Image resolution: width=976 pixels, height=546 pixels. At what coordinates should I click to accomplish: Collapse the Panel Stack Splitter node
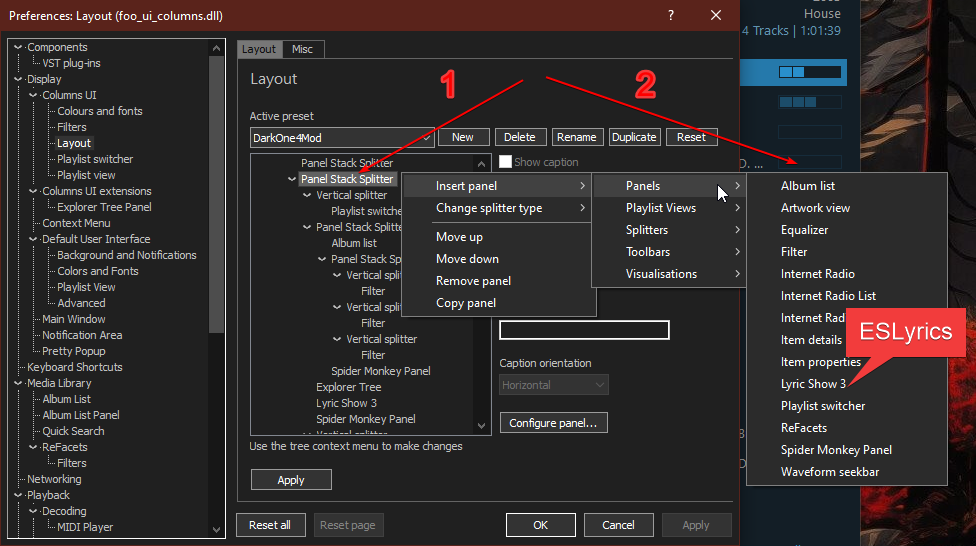tap(291, 180)
